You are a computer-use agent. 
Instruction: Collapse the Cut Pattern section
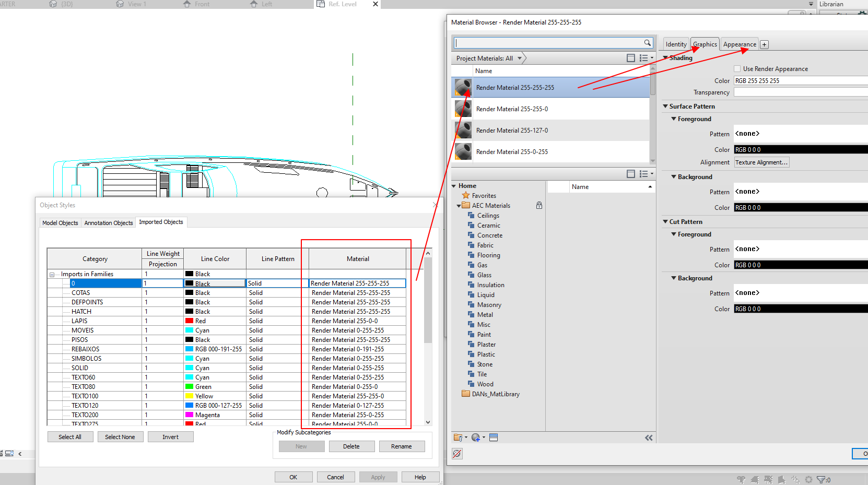[664, 221]
